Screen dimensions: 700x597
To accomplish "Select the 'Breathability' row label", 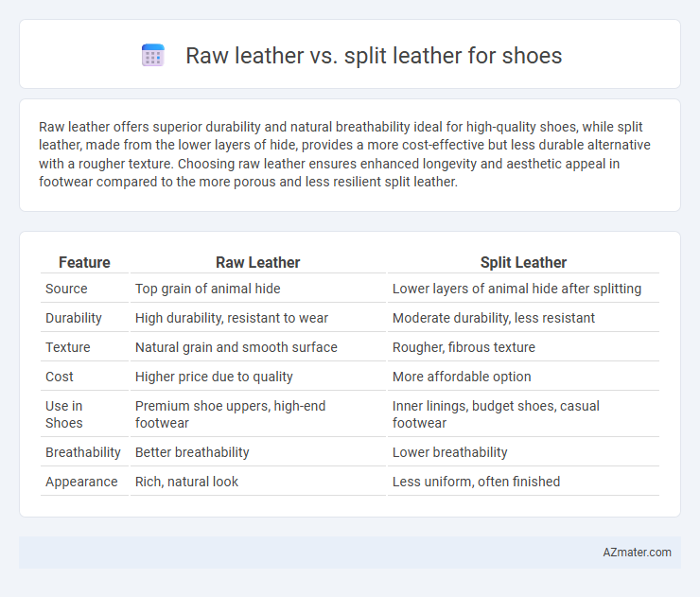I will (83, 452).
